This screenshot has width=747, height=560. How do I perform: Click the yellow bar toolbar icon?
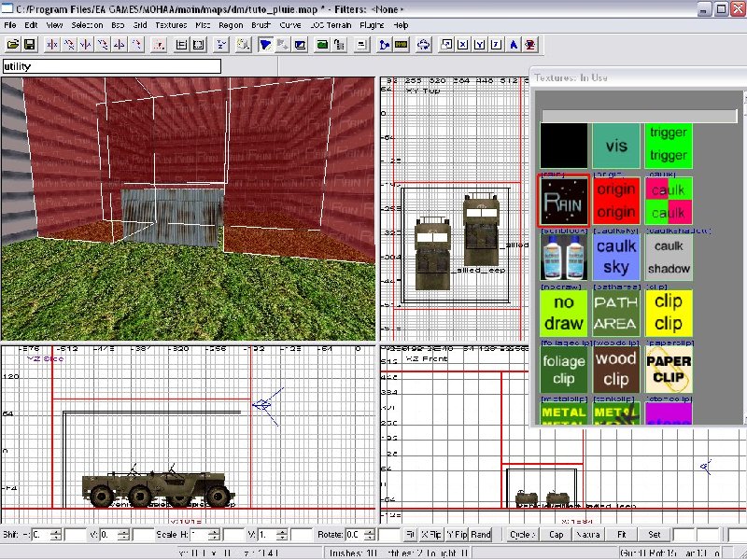click(402, 45)
